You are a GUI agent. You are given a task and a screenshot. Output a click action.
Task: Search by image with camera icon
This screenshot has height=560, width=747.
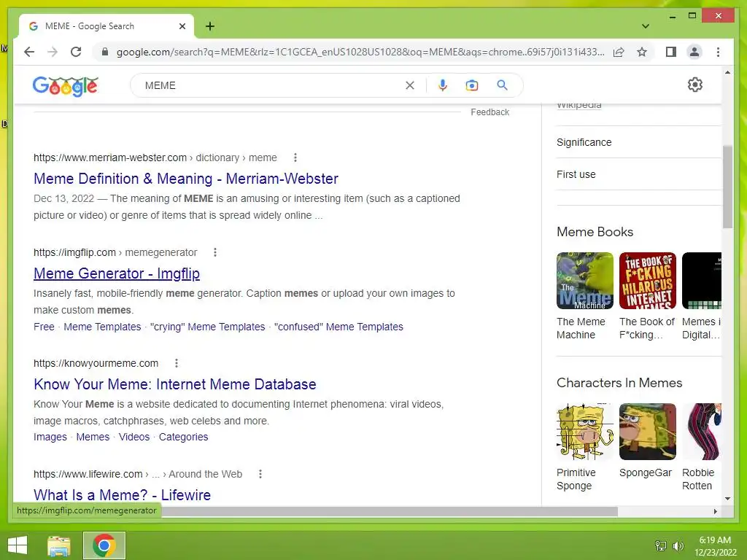(472, 85)
